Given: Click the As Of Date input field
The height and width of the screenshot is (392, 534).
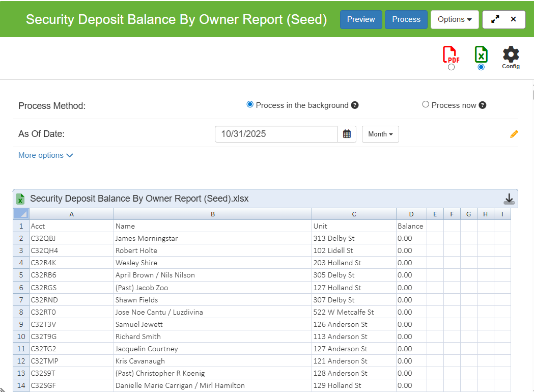Looking at the screenshot, I should point(276,134).
